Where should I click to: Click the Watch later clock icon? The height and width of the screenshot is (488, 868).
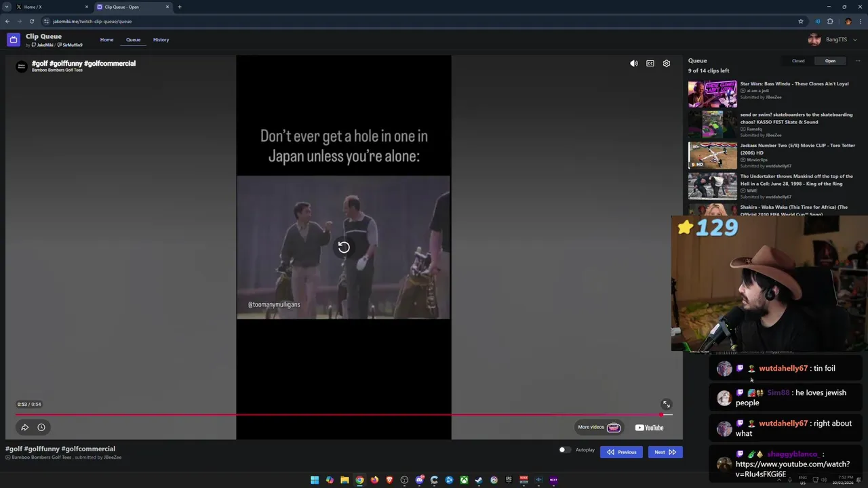tap(41, 427)
